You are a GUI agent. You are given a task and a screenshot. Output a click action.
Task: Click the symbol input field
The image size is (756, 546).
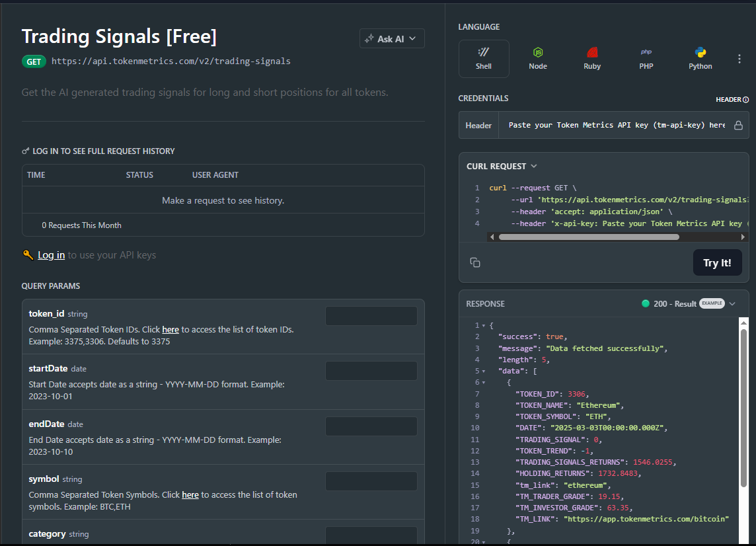(371, 481)
